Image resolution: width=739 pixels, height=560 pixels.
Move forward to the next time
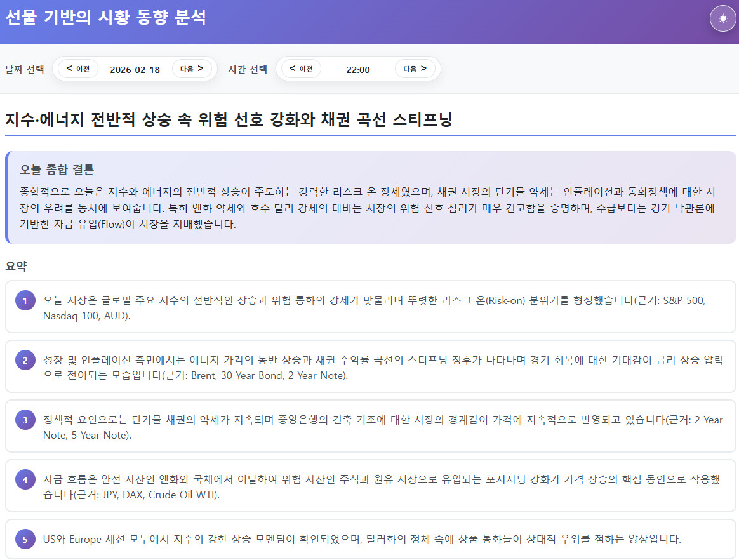click(415, 69)
